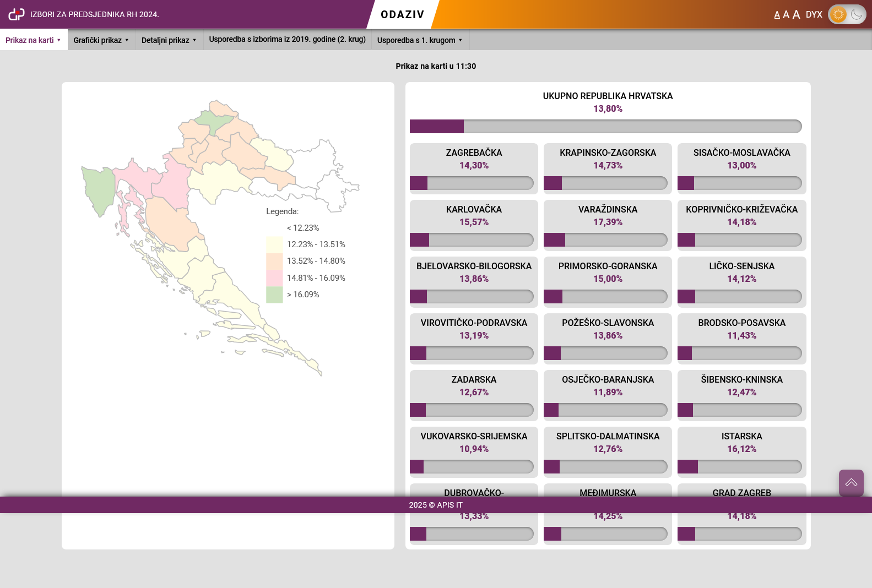Image resolution: width=872 pixels, height=588 pixels.
Task: Expand the Detaljni prikaz dropdown
Action: (169, 40)
